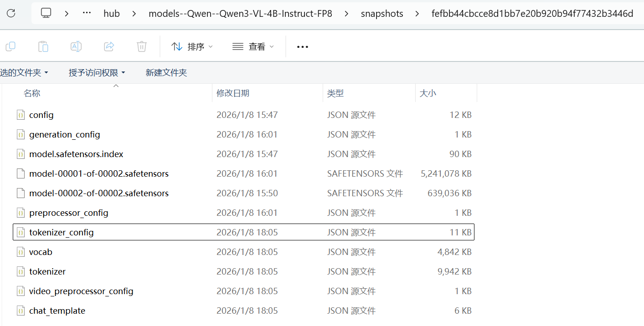This screenshot has height=326, width=644.
Task: Click the hub breadcrumb segment
Action: (x=112, y=14)
